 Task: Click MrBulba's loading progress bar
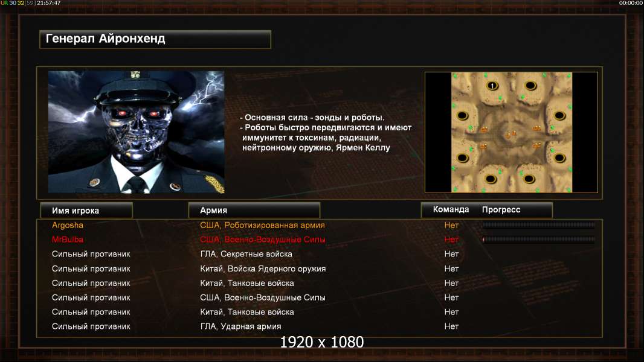click(538, 240)
